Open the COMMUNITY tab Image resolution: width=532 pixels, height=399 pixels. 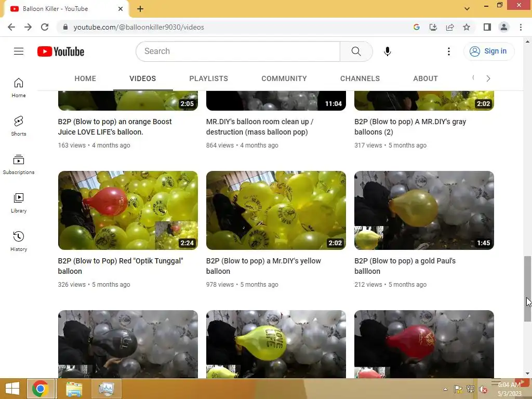[284, 78]
